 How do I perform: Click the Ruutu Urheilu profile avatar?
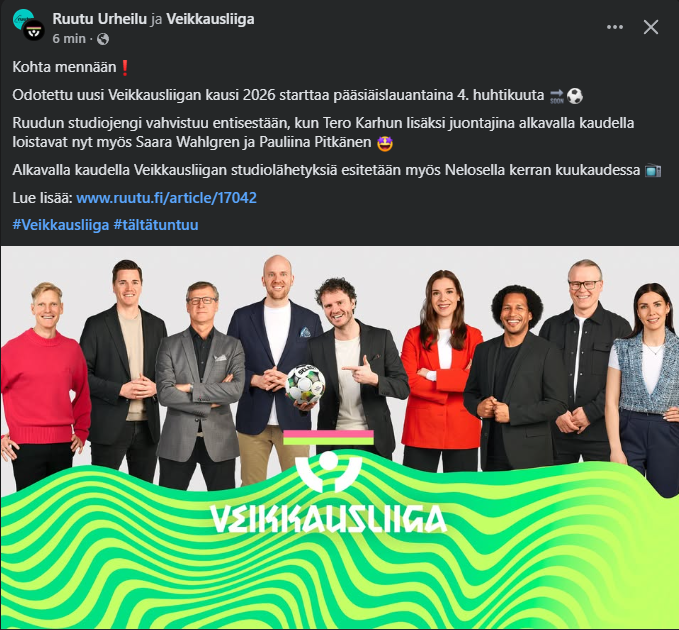(22, 18)
